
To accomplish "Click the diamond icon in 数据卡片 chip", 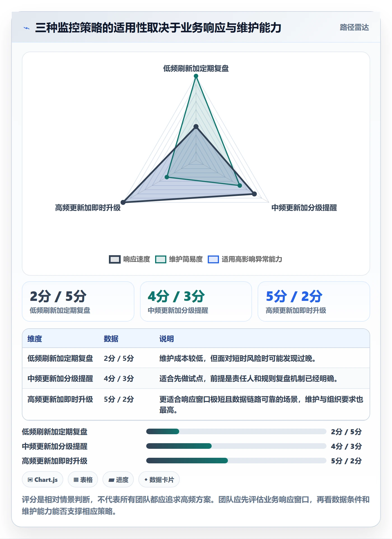I will click(146, 480).
